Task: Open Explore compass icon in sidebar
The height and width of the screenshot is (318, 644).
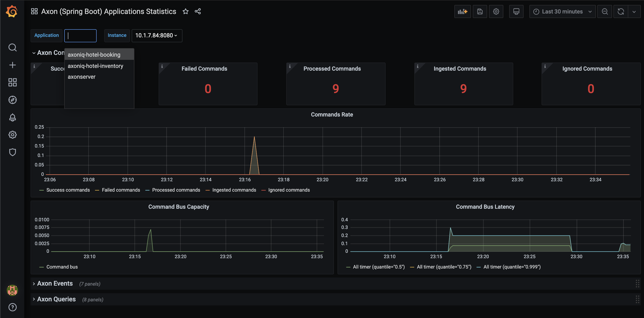Action: pos(13,100)
